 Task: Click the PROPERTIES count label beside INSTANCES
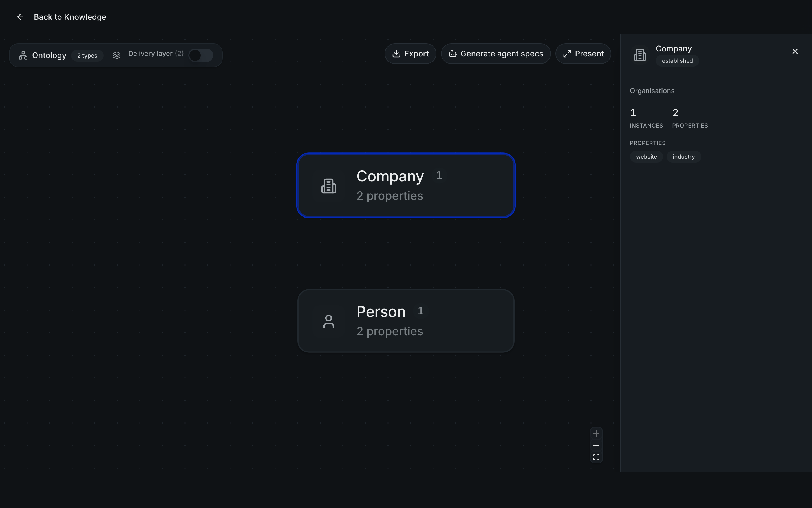[x=690, y=126]
